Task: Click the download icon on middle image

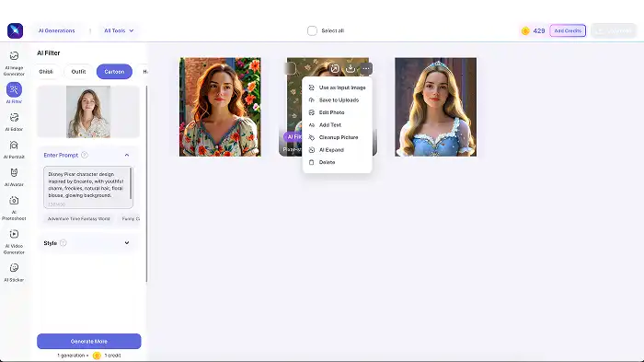Action: (351, 68)
